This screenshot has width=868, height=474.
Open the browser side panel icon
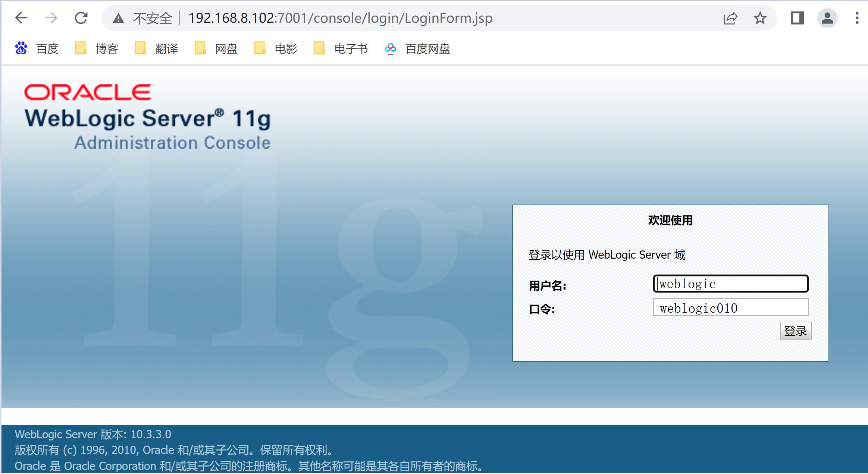point(797,18)
